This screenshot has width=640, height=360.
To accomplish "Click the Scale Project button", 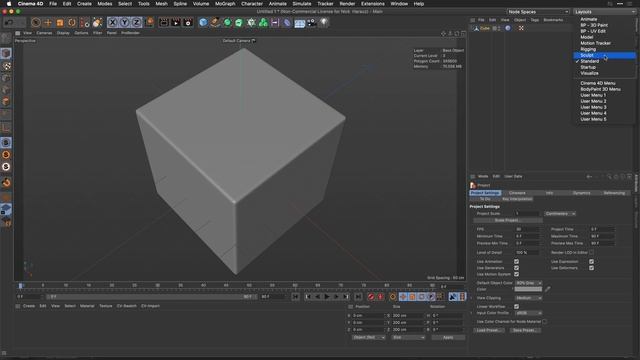I will click(x=508, y=220).
